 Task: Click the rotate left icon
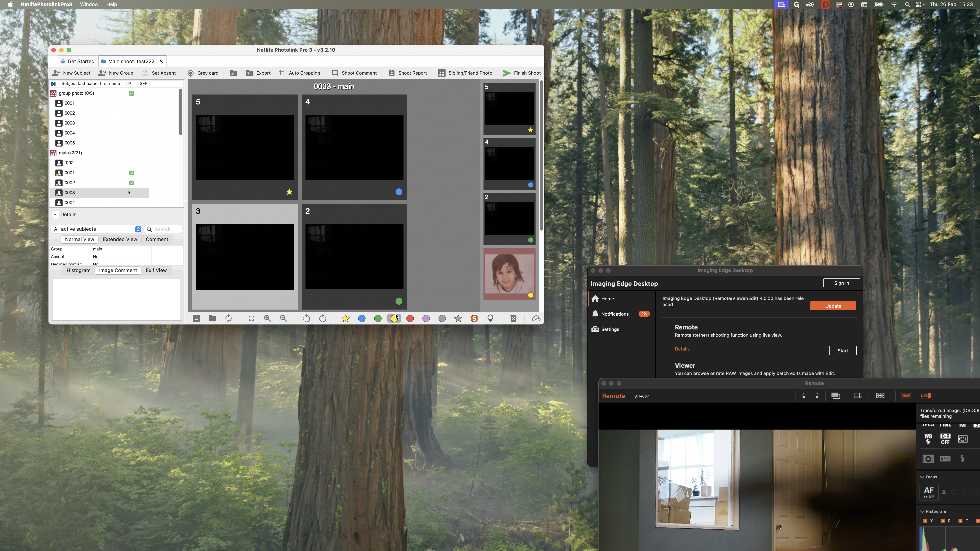[306, 319]
